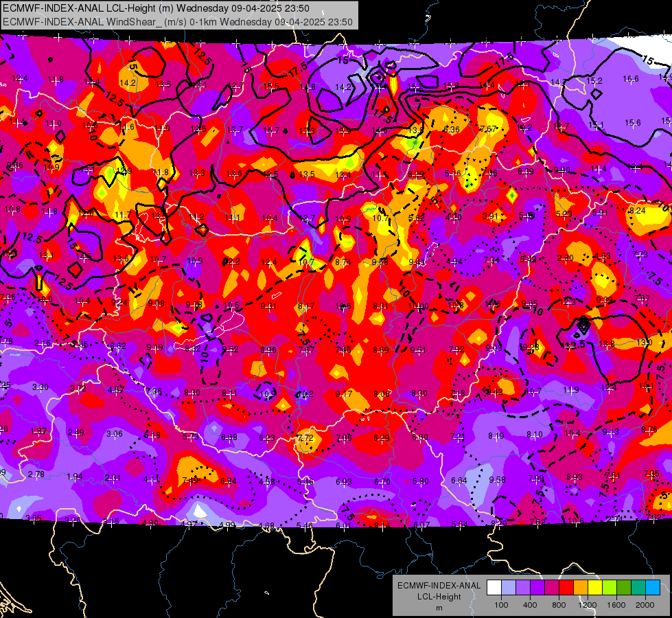Pick the dark green legend swatch

[624, 587]
